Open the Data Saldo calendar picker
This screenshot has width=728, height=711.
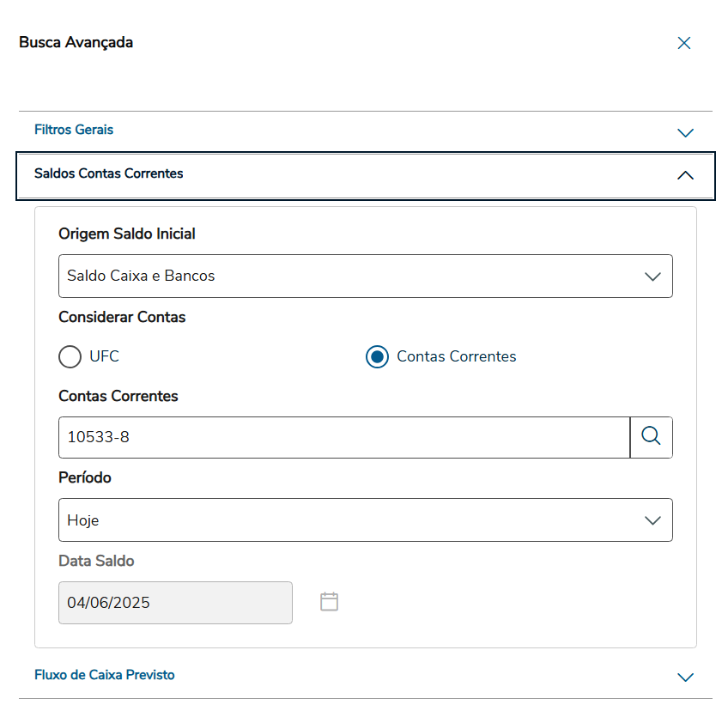pyautogui.click(x=329, y=602)
